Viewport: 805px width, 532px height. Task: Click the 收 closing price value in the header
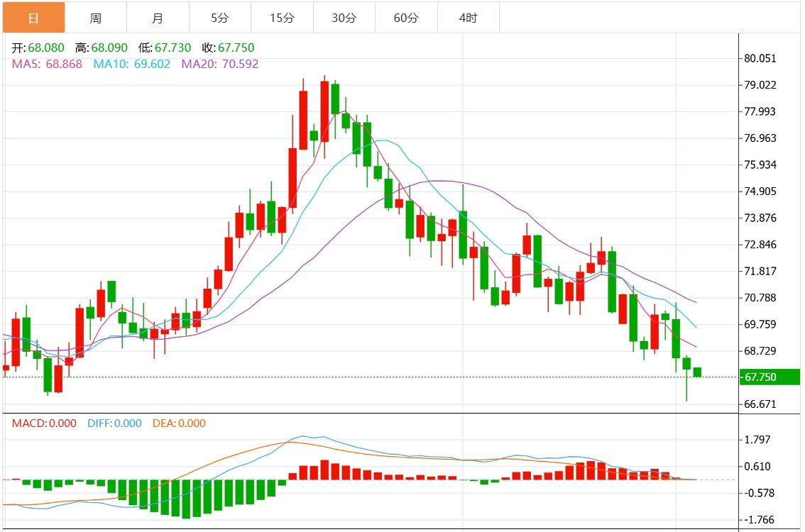pos(236,48)
